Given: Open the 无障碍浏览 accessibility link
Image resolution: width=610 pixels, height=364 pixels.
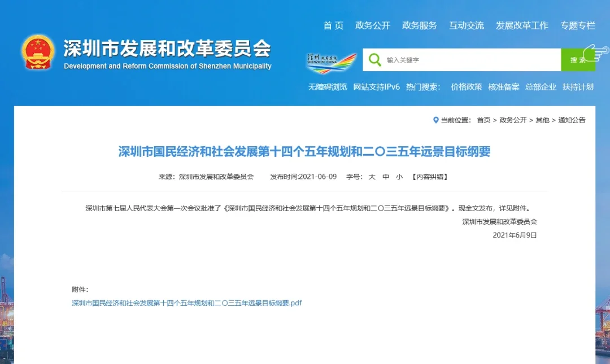Looking at the screenshot, I should [x=328, y=87].
